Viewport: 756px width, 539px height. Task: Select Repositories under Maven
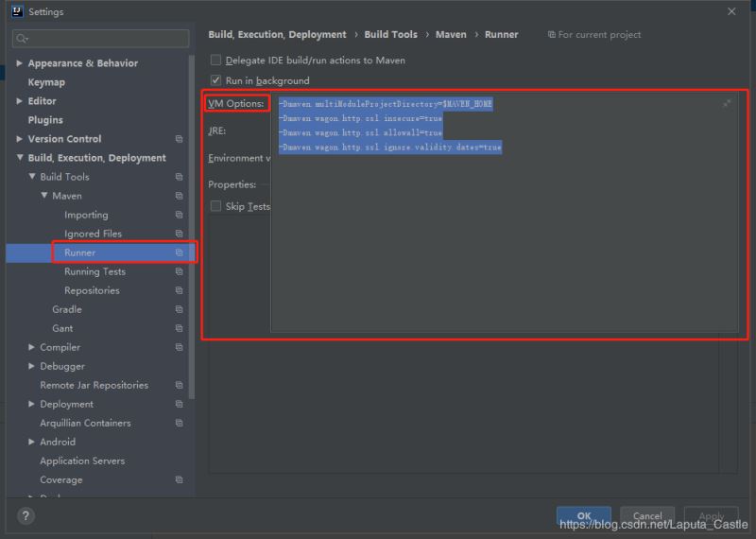92,290
